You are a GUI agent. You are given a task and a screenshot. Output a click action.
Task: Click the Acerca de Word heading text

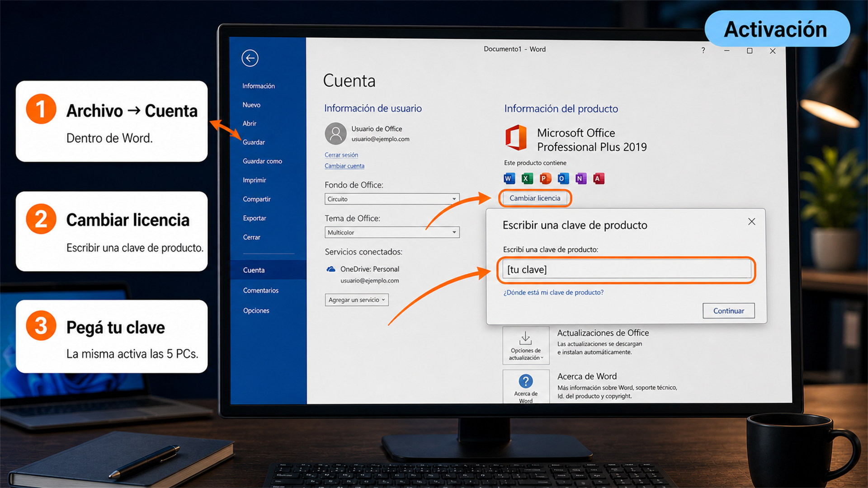tap(587, 376)
